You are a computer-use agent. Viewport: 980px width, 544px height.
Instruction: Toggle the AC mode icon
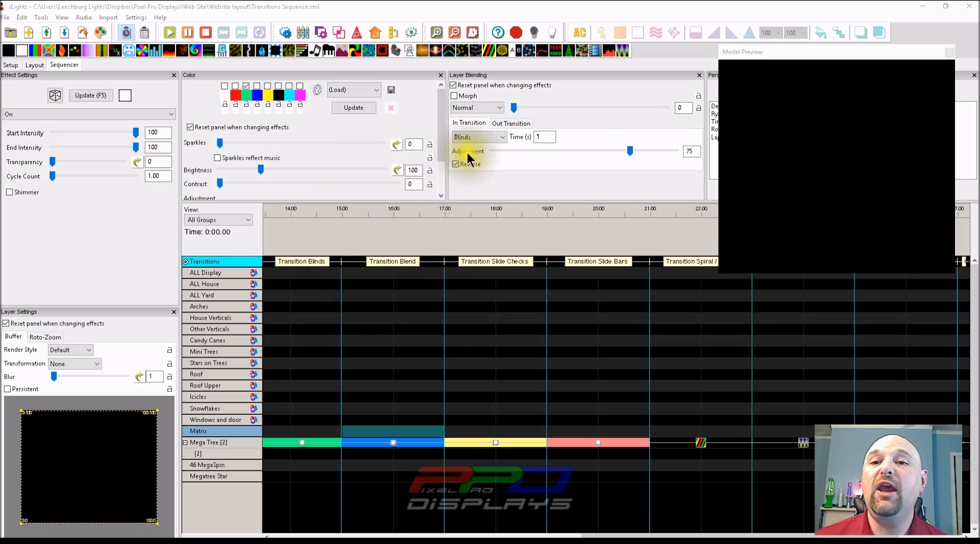click(x=579, y=33)
